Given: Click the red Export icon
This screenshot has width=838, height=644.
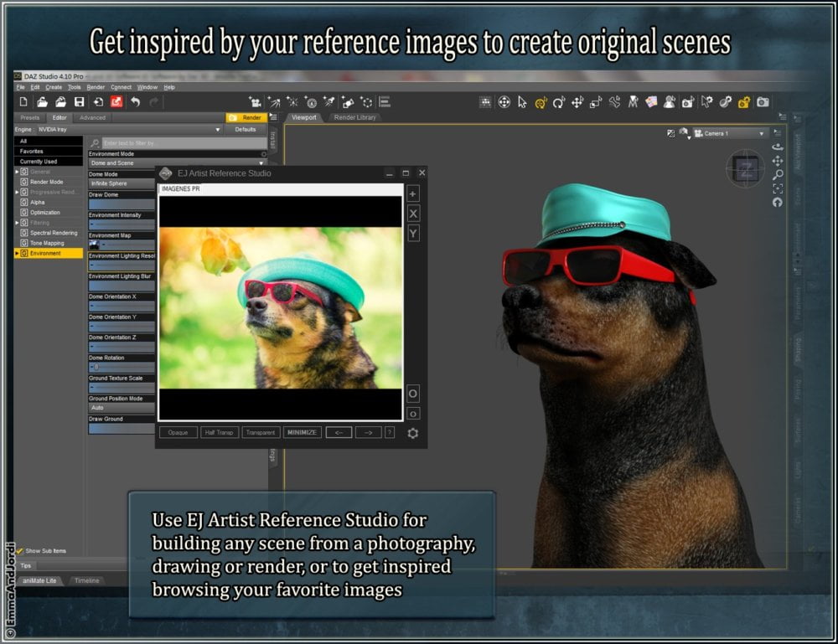Looking at the screenshot, I should pyautogui.click(x=116, y=101).
